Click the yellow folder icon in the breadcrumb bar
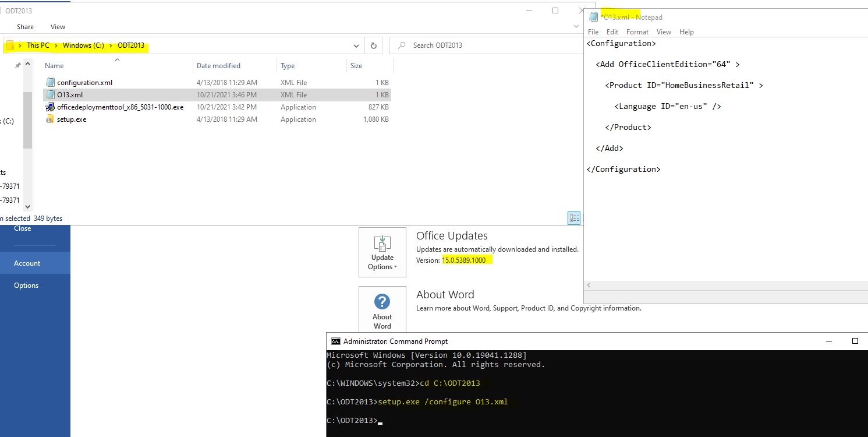Screen dimensions: 868x437 [11, 45]
